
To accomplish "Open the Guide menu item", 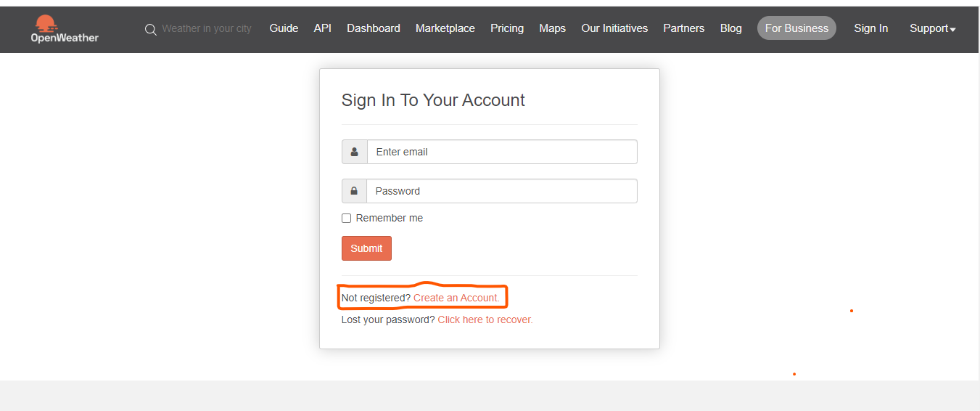I will 284,28.
